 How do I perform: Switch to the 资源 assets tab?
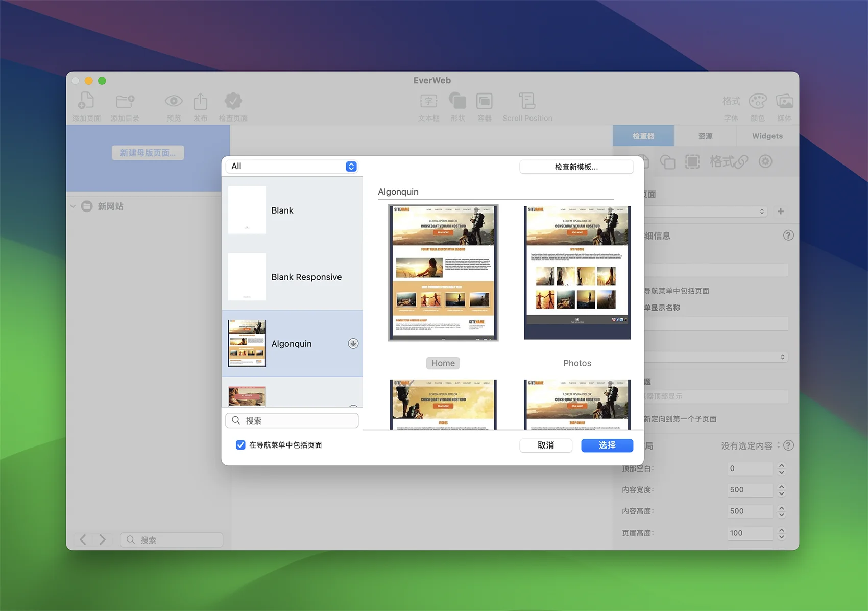(x=705, y=136)
